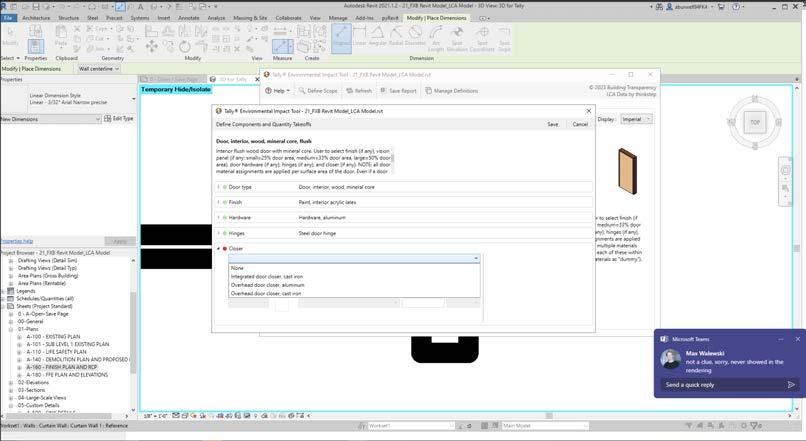
Task: Click Edit Type in Properties panel
Action: (119, 119)
